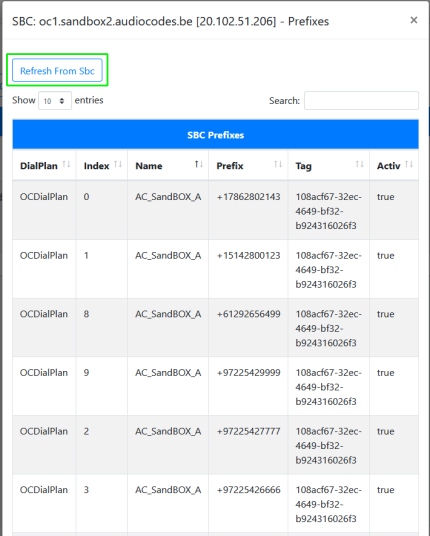Select the row with prefix +97225429999

(x=215, y=386)
